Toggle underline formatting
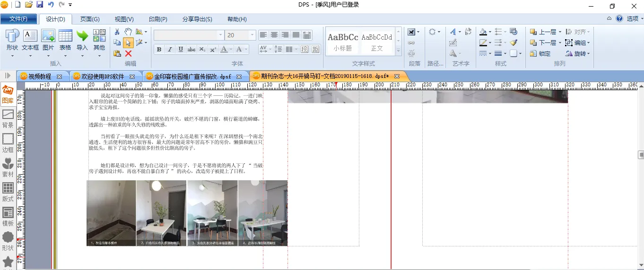Screen dimensions: 644x270 (181, 50)
